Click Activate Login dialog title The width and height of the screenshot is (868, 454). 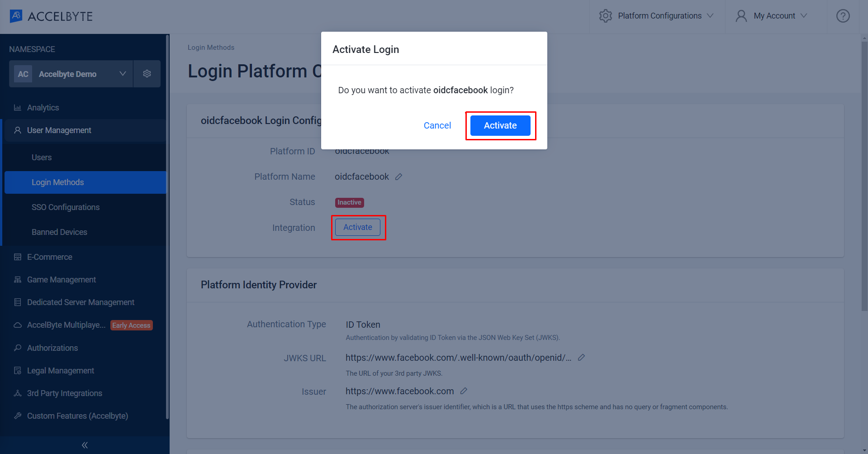366,49
